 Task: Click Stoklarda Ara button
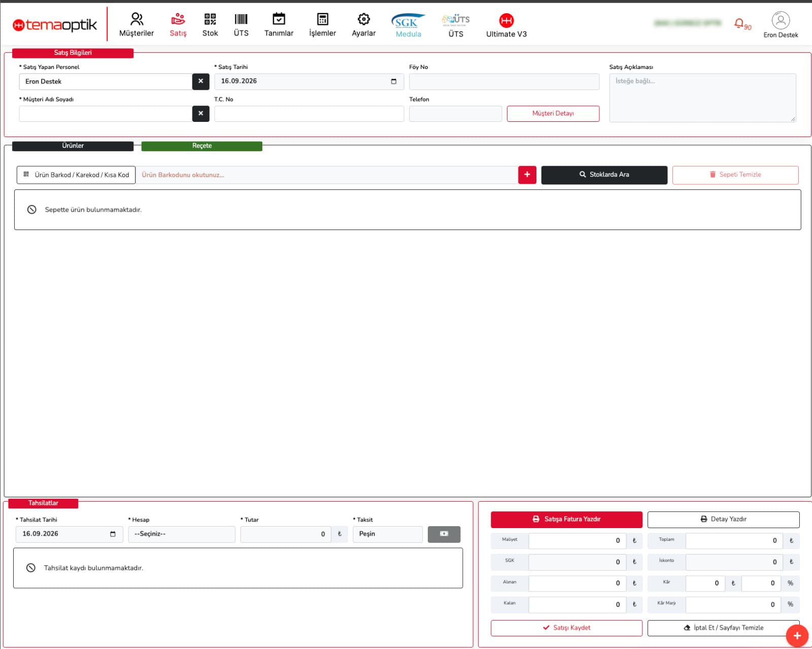tap(604, 175)
